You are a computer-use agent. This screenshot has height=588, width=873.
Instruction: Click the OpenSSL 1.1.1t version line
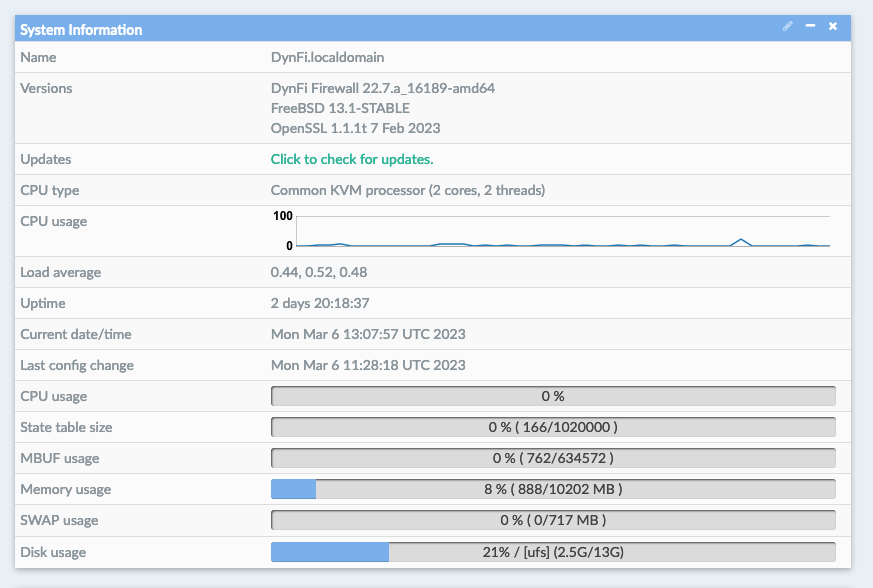tap(355, 128)
